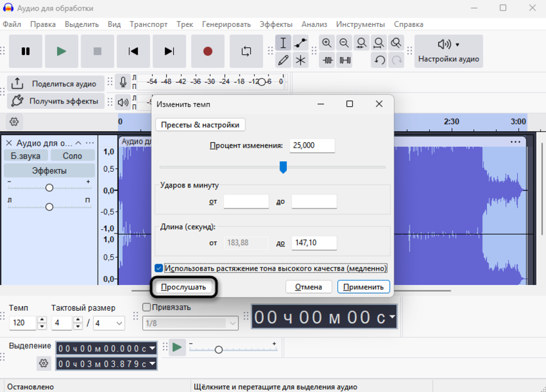Click the Undo arrow icon

tap(379, 60)
